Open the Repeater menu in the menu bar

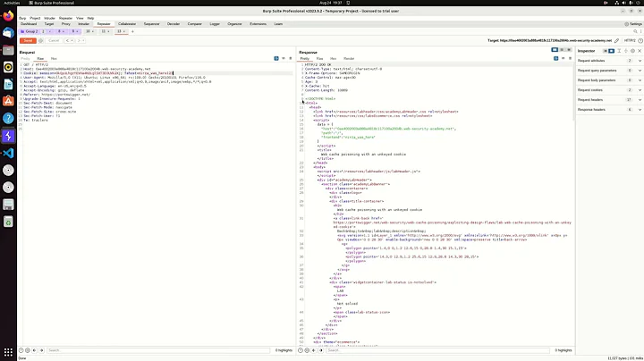65,18
